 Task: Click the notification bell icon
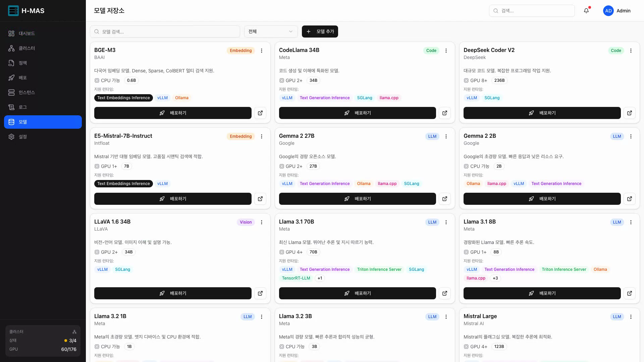(x=586, y=11)
